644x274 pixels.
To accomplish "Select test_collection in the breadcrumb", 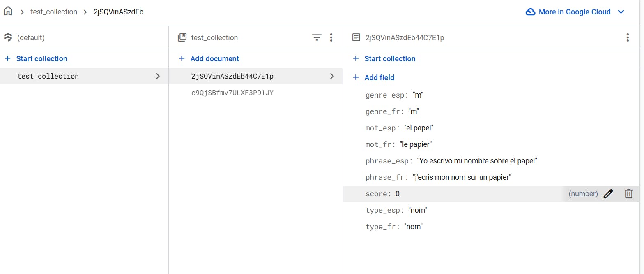I will tap(54, 12).
